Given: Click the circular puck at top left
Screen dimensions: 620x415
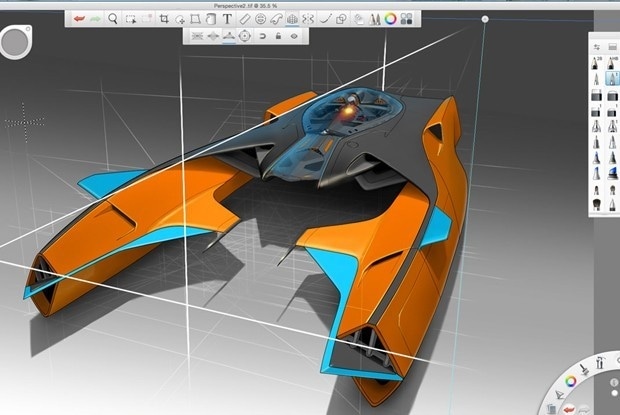Looking at the screenshot, I should click(16, 41).
